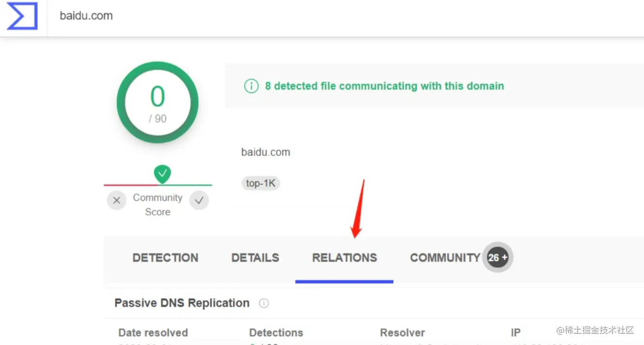This screenshot has height=345, width=644.
Task: Click the VirusTotal sigma logo
Action: pos(22,16)
